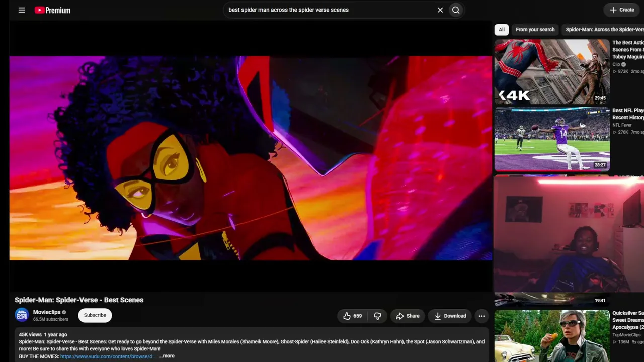Click the video title Spider-Man: Spider-Verse - Best Scenes

coord(79,300)
